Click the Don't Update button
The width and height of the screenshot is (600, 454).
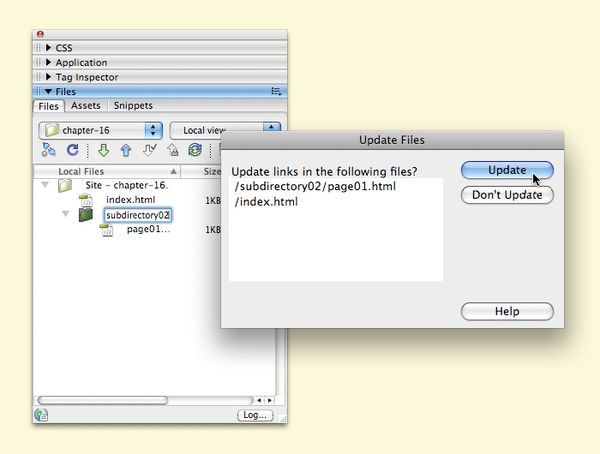coord(507,195)
